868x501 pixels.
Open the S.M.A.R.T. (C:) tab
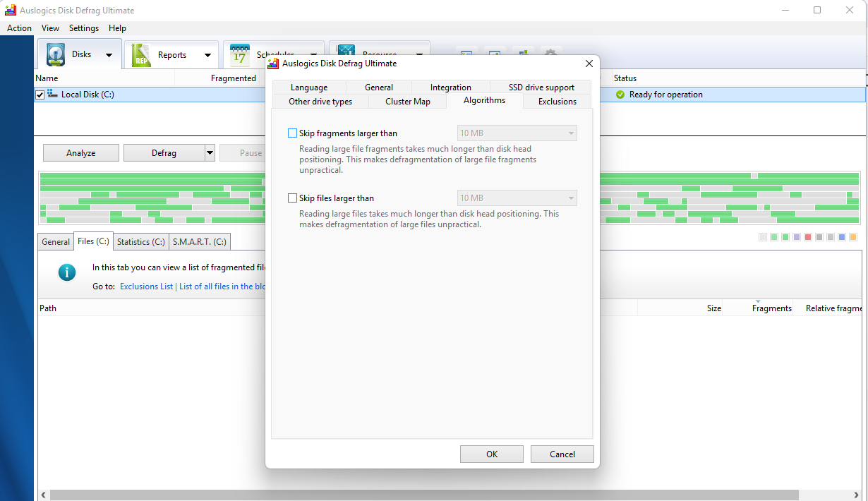tap(200, 242)
